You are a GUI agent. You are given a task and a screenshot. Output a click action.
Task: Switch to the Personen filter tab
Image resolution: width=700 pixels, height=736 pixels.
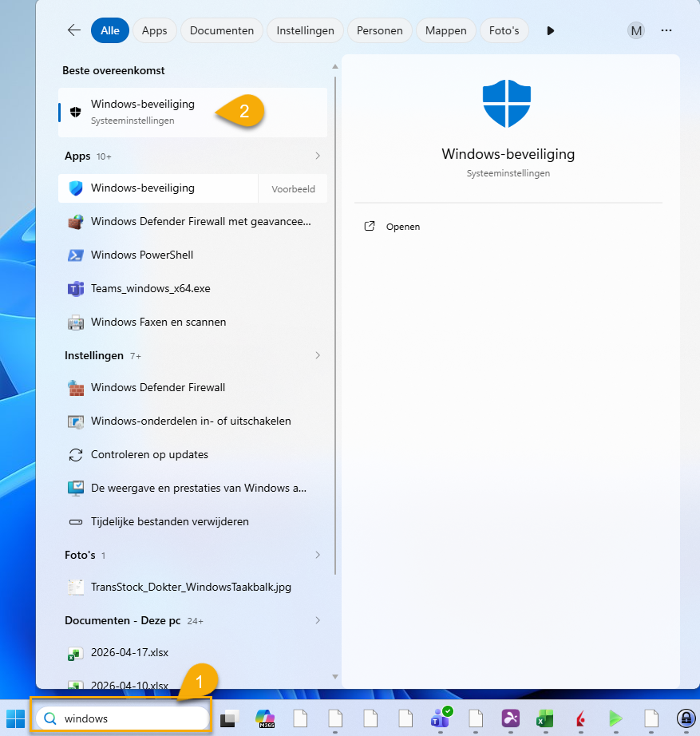(380, 30)
